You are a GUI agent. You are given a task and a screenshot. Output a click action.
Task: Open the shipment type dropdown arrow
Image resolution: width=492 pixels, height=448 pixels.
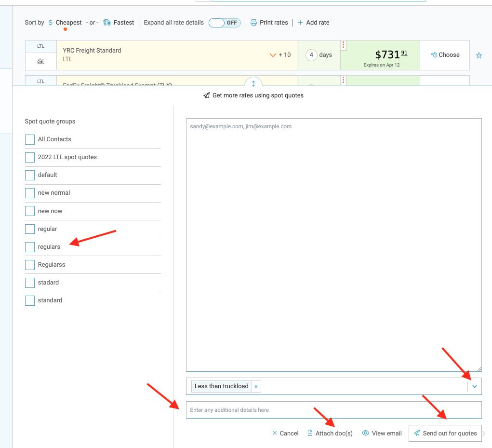coord(475,386)
